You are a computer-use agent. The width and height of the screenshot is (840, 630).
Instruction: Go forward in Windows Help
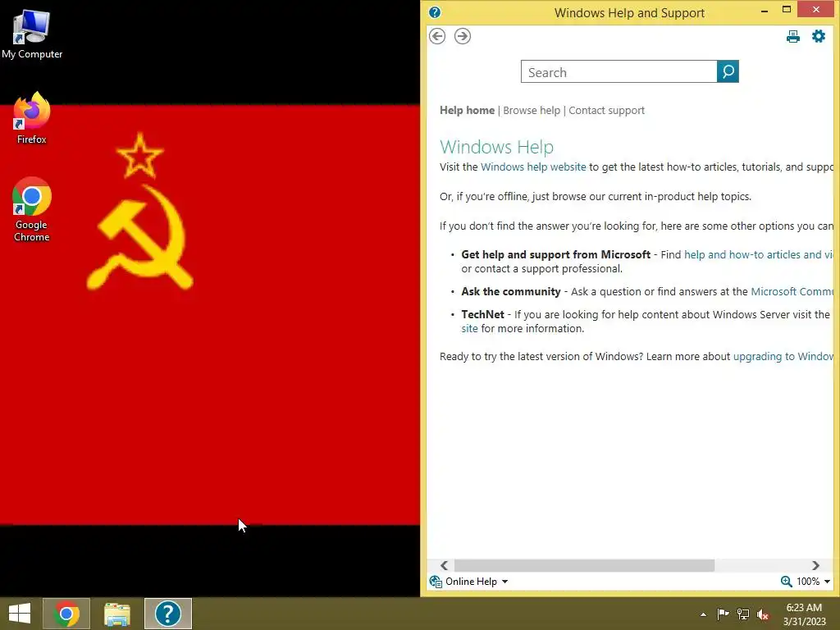[x=463, y=36]
